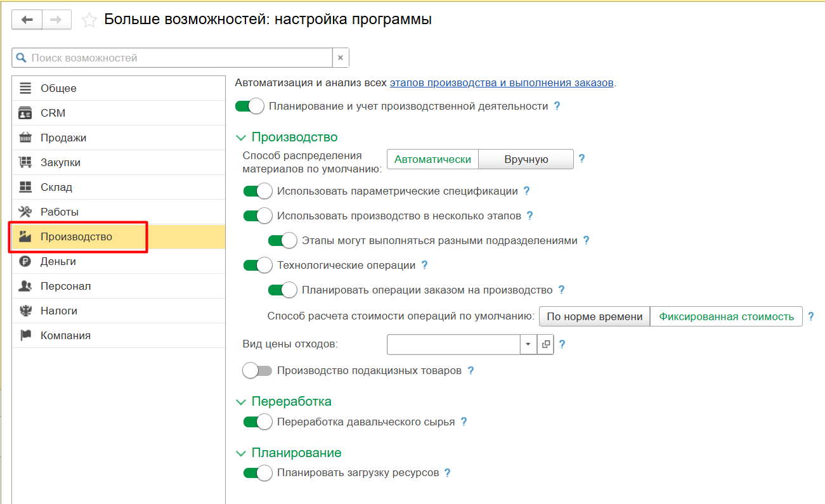This screenshot has width=825, height=504.
Task: Select Закупки in the settings sidebar
Action: point(119,162)
